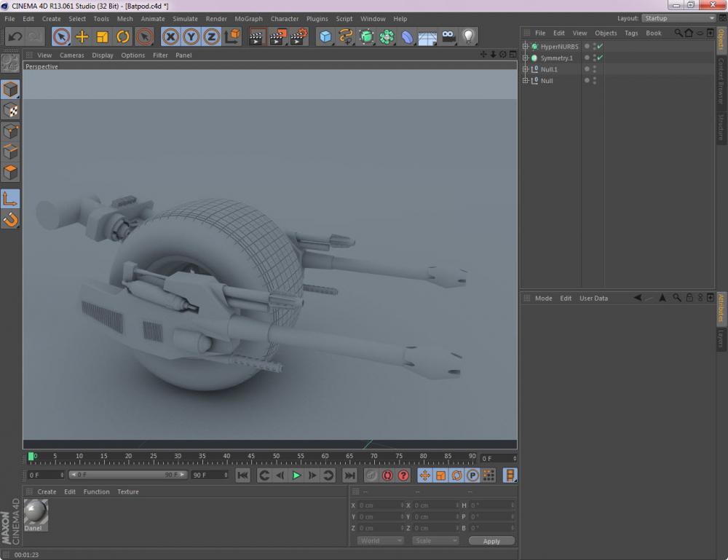Activate the Scale tool
Image resolution: width=728 pixels, height=560 pixels.
tap(102, 36)
